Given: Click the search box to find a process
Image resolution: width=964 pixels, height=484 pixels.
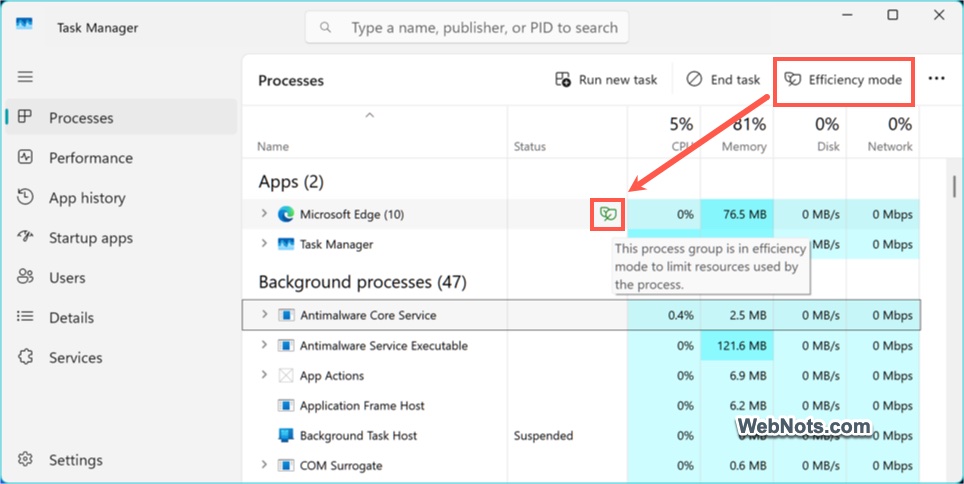Looking at the screenshot, I should click(467, 28).
